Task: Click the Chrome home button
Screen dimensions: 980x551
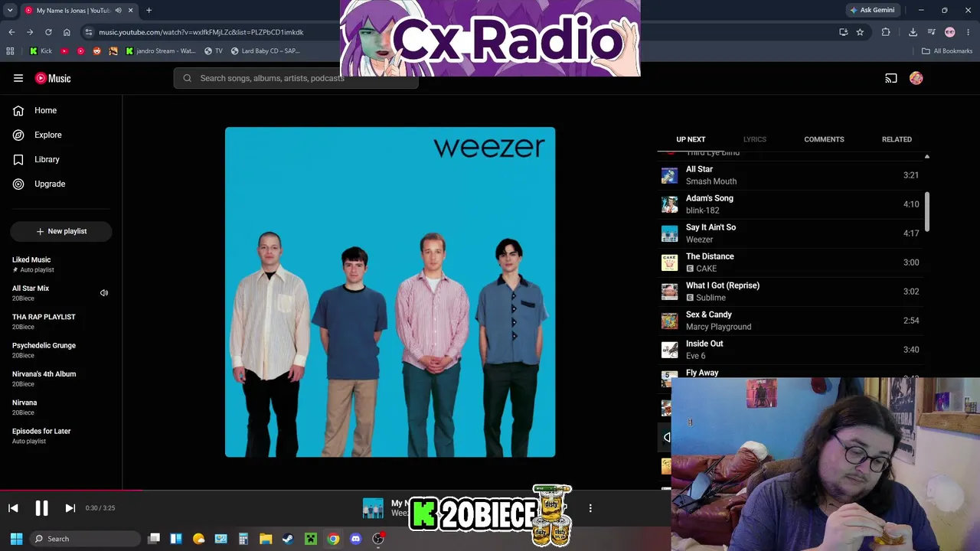Action: [67, 32]
